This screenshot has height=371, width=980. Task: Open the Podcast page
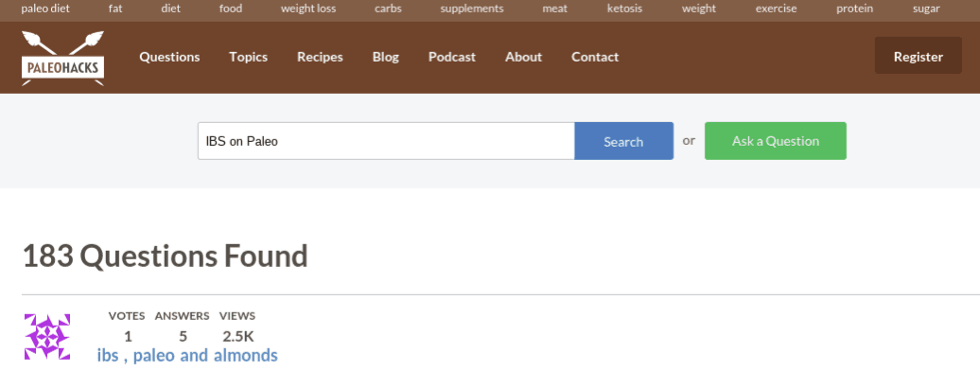[452, 57]
